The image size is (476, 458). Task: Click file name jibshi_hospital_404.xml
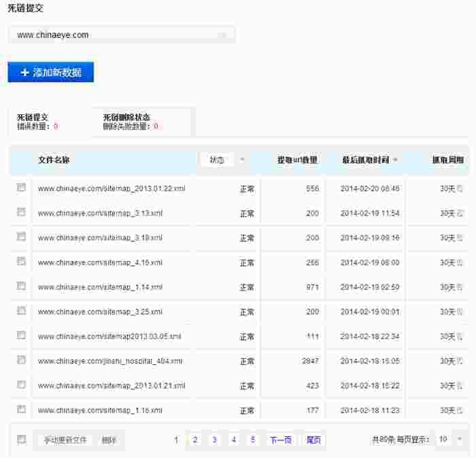point(110,361)
